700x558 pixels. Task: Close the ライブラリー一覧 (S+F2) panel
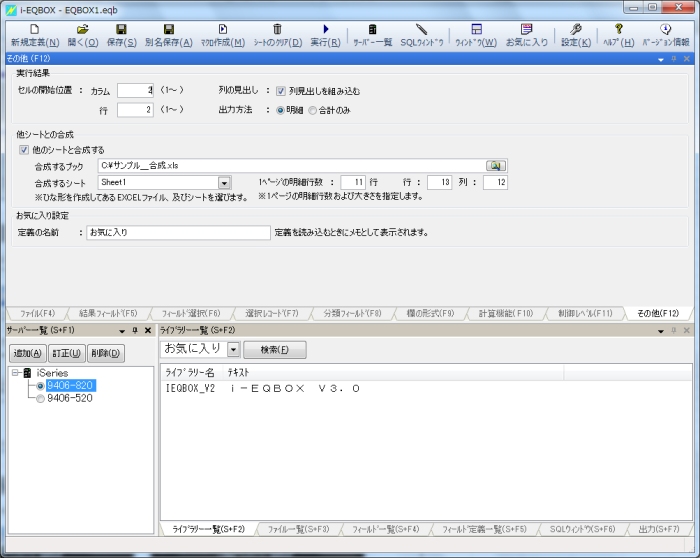(687, 330)
